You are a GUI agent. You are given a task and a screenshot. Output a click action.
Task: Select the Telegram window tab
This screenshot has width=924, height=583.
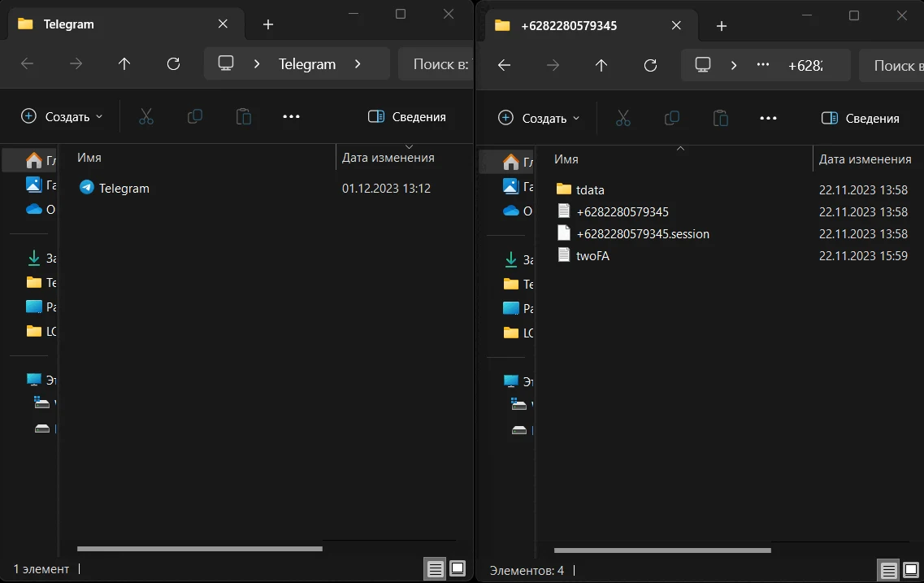point(125,24)
